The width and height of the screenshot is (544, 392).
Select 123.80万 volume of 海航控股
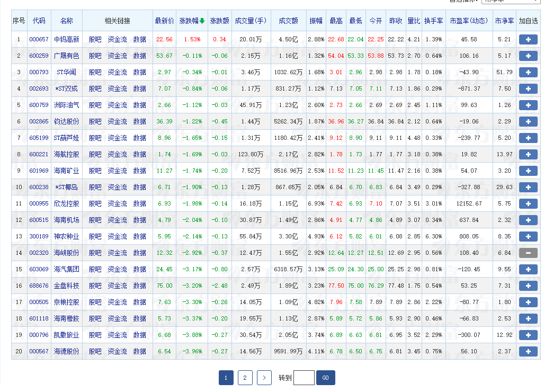coord(251,154)
